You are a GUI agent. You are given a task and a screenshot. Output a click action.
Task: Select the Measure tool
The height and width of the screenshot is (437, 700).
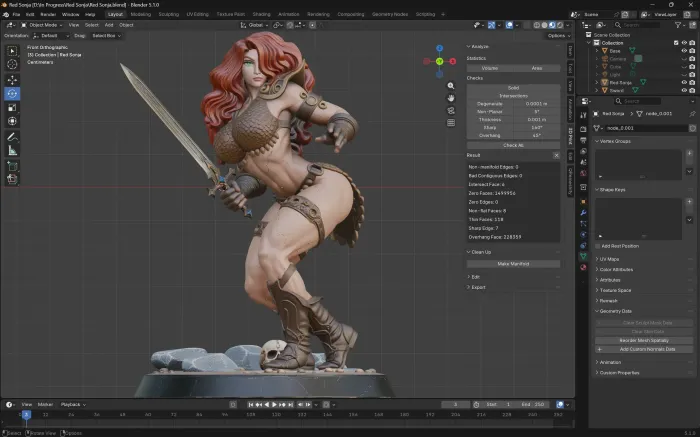tap(12, 151)
